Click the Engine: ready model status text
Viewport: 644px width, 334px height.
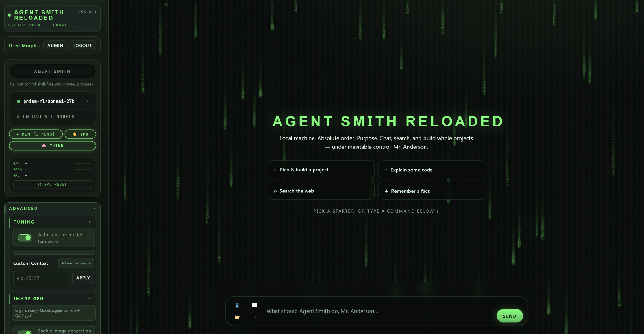pyautogui.click(x=53, y=313)
